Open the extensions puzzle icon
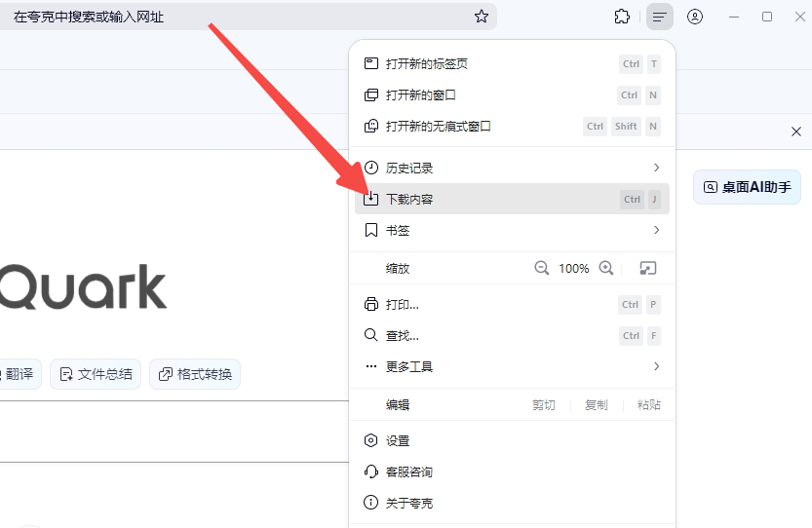Image resolution: width=812 pixels, height=528 pixels. tap(622, 17)
